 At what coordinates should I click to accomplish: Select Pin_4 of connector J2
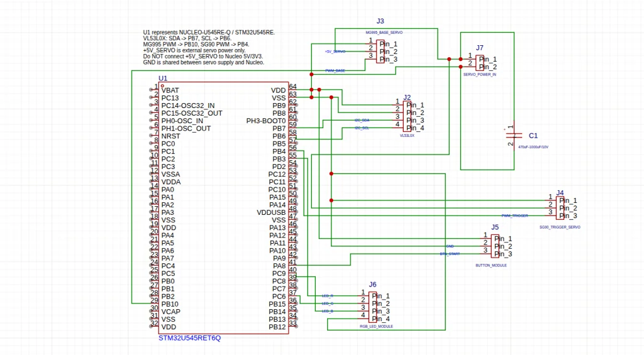tap(415, 128)
